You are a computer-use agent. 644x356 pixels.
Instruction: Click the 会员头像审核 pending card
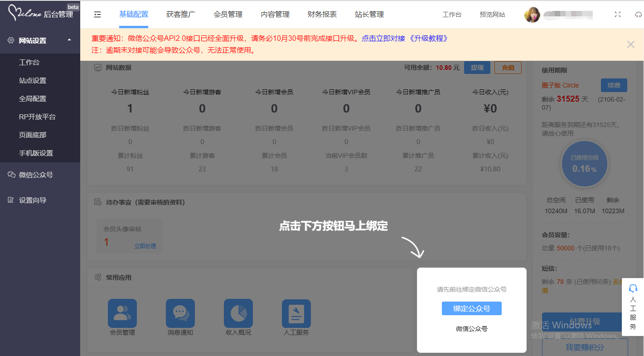[x=129, y=236]
